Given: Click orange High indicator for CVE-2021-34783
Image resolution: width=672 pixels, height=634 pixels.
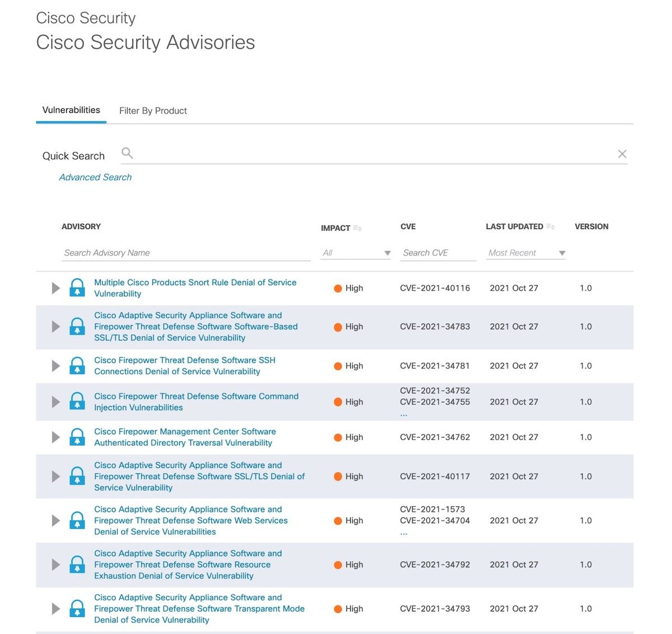Looking at the screenshot, I should point(338,327).
